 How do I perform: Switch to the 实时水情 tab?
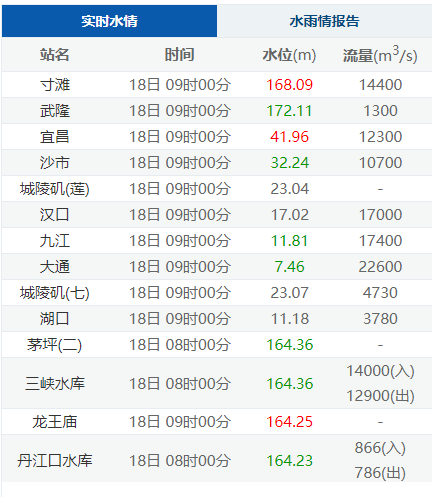pyautogui.click(x=109, y=21)
